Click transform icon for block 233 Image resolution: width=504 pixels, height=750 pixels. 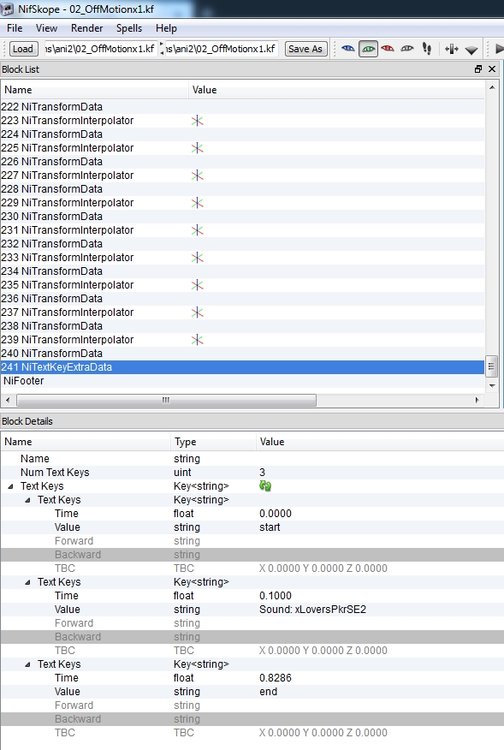click(197, 258)
